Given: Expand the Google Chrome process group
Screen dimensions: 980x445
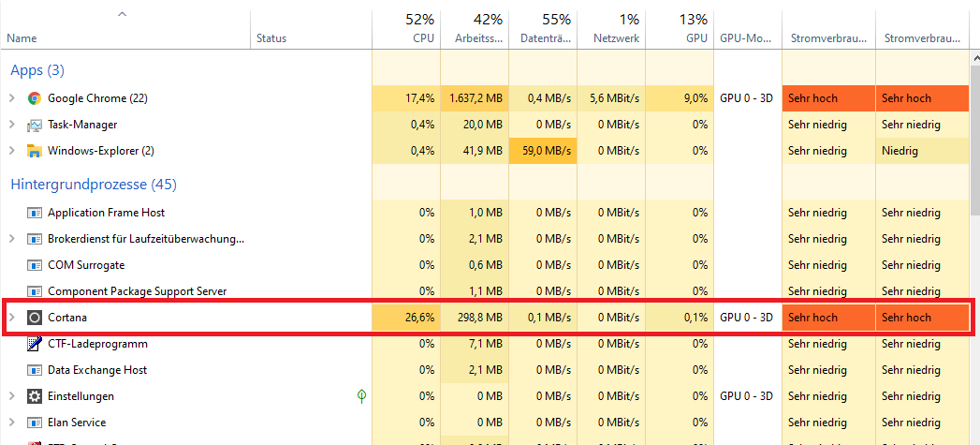Looking at the screenshot, I should (x=11, y=98).
